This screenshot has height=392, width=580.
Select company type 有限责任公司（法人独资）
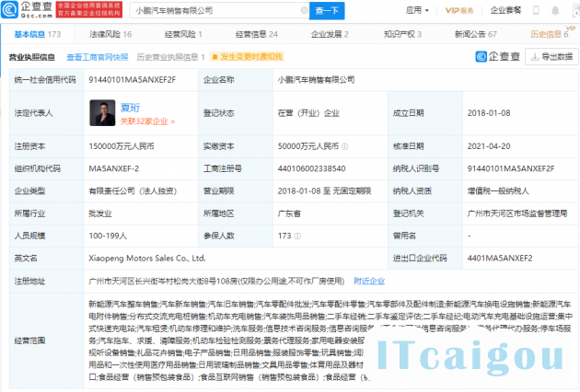(133, 191)
